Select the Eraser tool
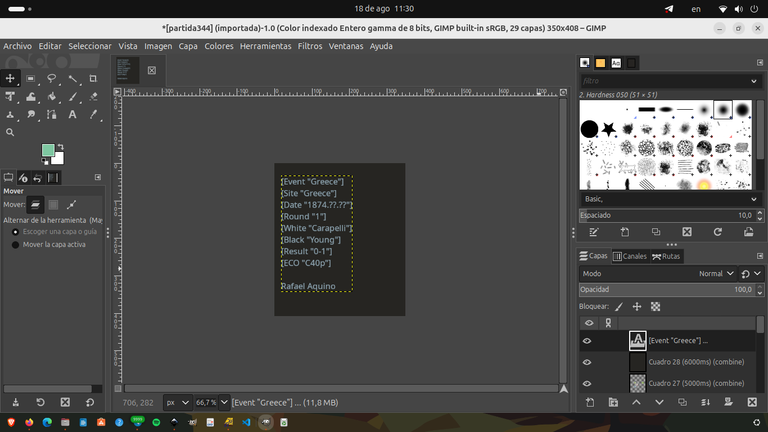The height and width of the screenshot is (432, 768). [x=93, y=96]
